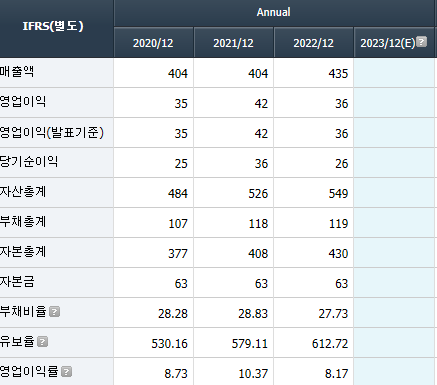Image resolution: width=437 pixels, height=385 pixels.
Task: Click the 영업이익률 row label
Action: tap(29, 372)
